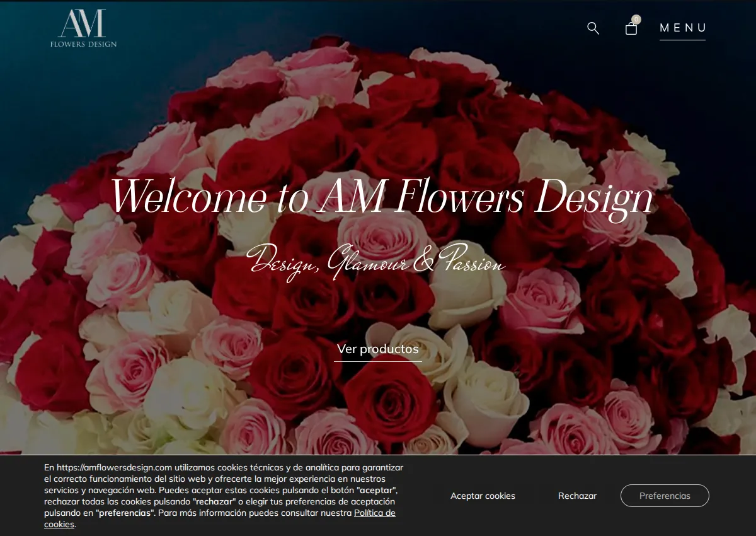Accept cookies with Aceptar cookies
The image size is (756, 536).
(483, 496)
